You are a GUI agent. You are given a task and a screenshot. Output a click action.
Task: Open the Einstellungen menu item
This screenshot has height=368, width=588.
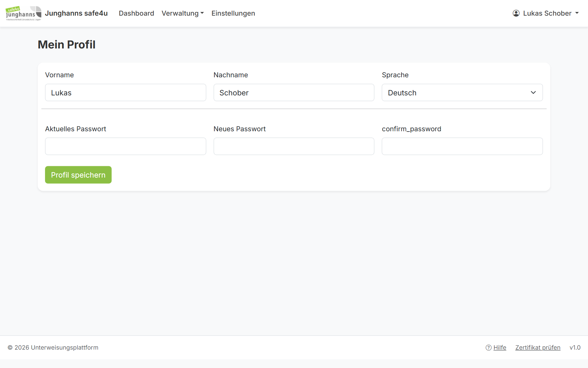[x=233, y=13]
